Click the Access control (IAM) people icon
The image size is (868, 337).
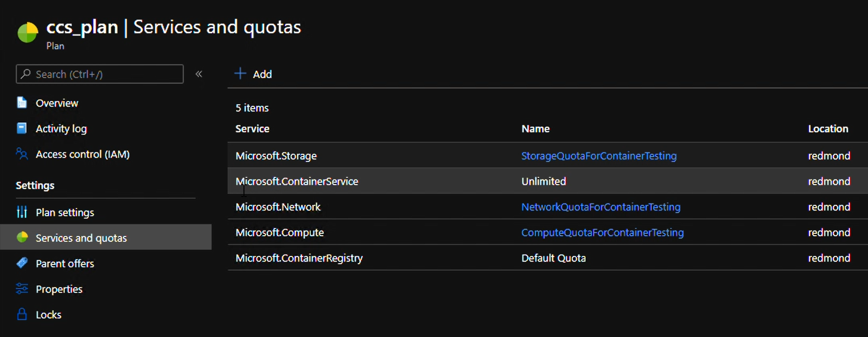[x=22, y=154]
